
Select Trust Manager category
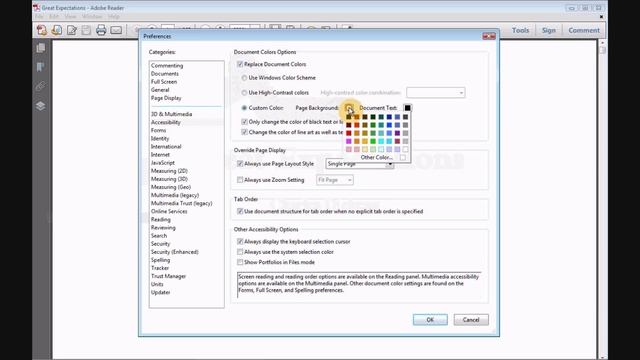[x=169, y=276]
